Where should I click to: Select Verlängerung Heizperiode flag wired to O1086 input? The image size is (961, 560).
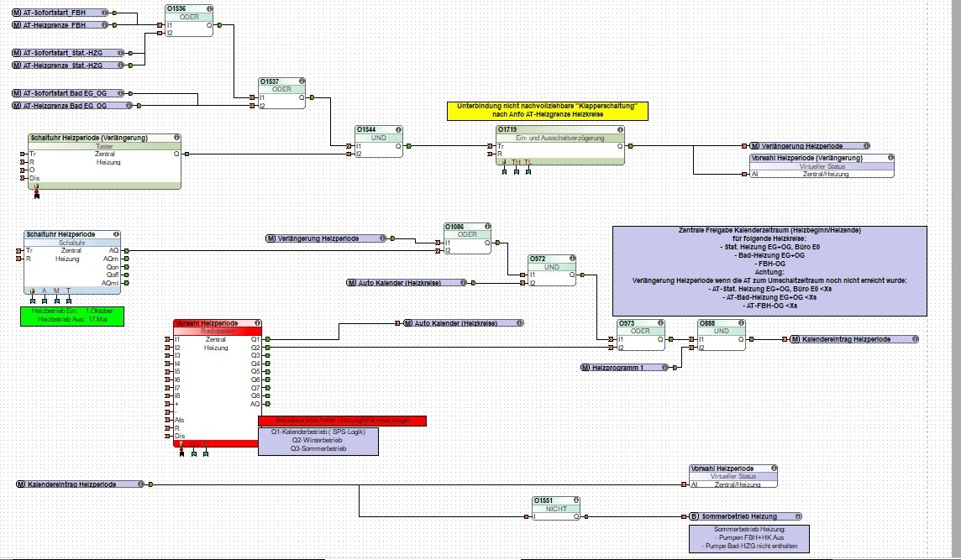pyautogui.click(x=326, y=238)
